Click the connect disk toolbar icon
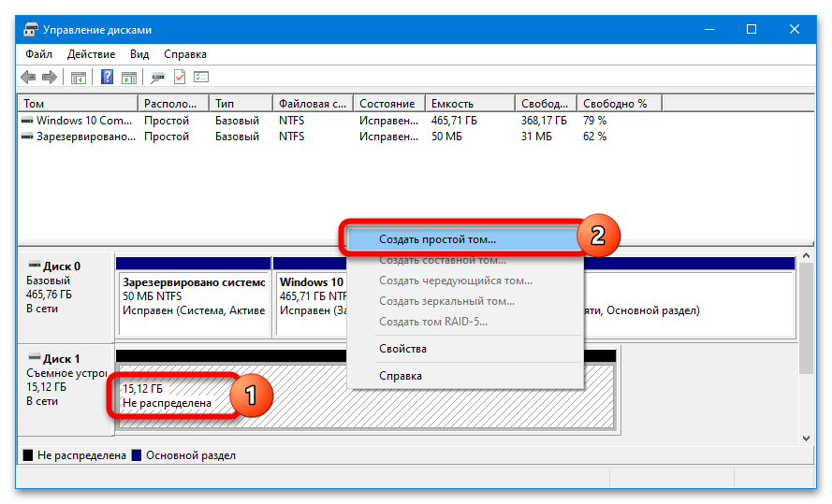Viewport: 832px width, 504px height. [158, 78]
